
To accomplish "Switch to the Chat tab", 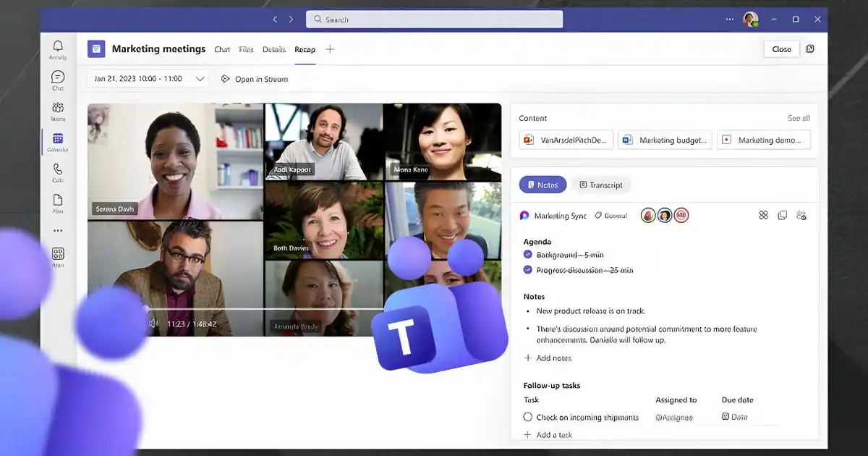I will click(x=222, y=49).
